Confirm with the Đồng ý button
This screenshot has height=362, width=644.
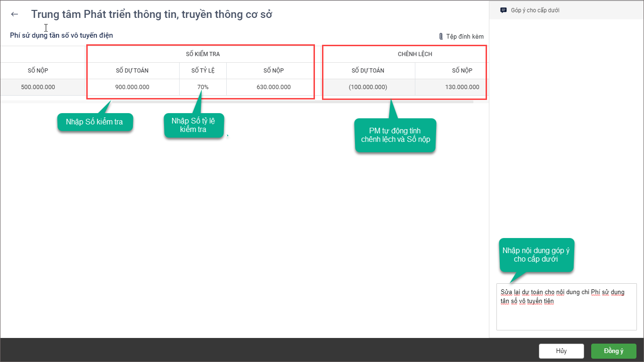(x=614, y=351)
